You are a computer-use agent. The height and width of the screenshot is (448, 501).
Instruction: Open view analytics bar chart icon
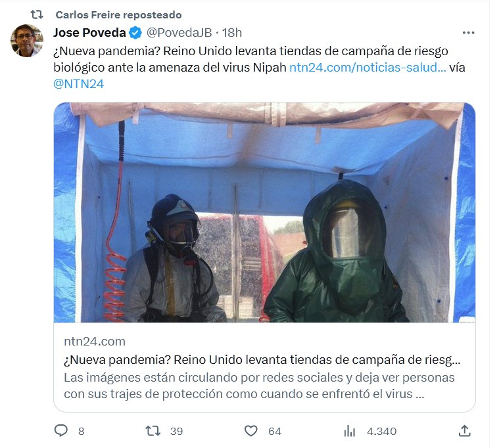(350, 431)
